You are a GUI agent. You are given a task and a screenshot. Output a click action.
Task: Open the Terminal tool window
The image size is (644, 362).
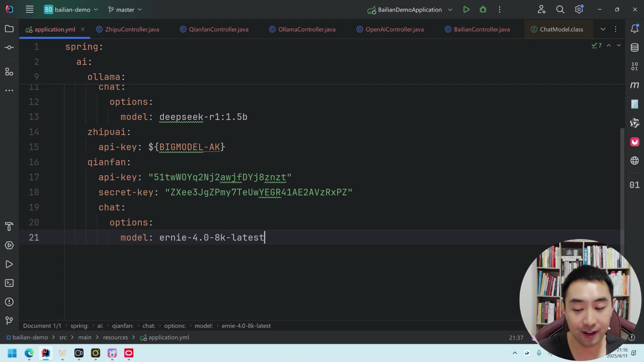click(x=9, y=283)
